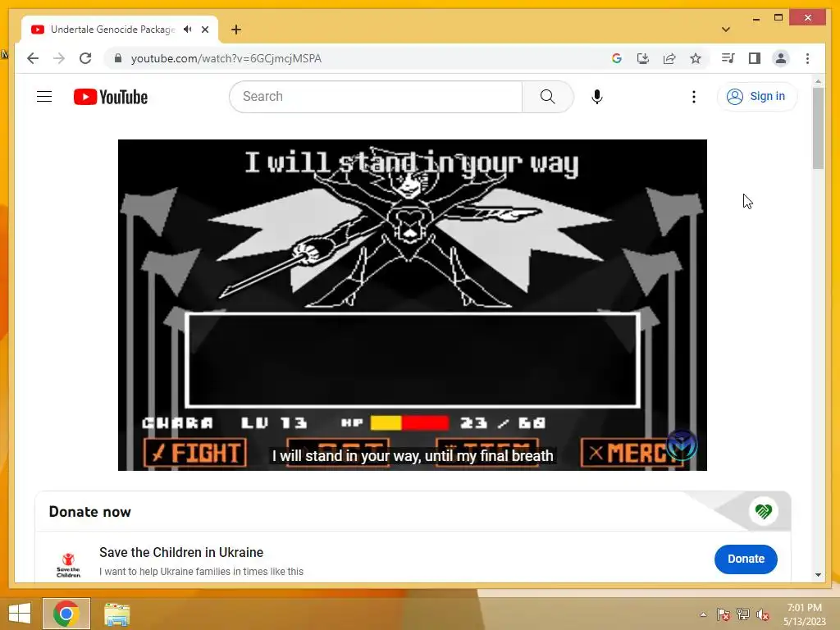This screenshot has width=840, height=630.
Task: Close the Undertale Genocide Package tab
Action: click(205, 30)
